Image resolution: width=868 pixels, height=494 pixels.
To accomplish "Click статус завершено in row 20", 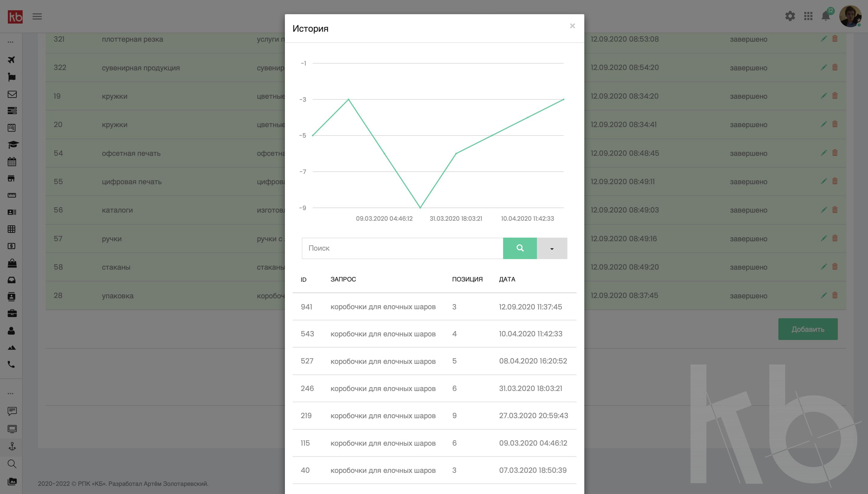I will [748, 124].
